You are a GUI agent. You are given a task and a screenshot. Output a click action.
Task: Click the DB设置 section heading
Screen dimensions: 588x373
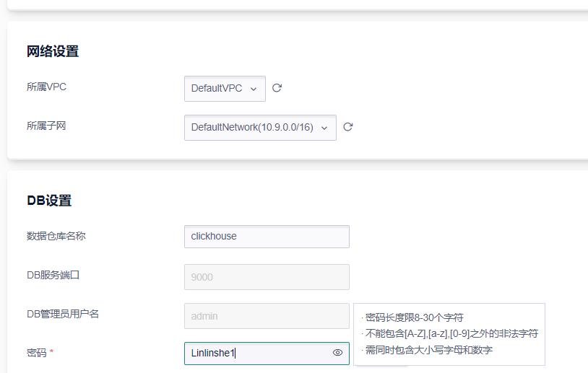coord(49,201)
